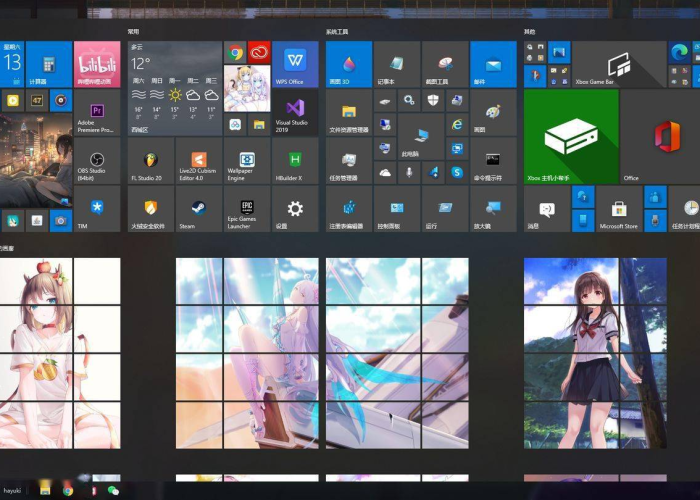Open 此电脑 This PC tile
The height and width of the screenshot is (500, 700).
click(421, 137)
